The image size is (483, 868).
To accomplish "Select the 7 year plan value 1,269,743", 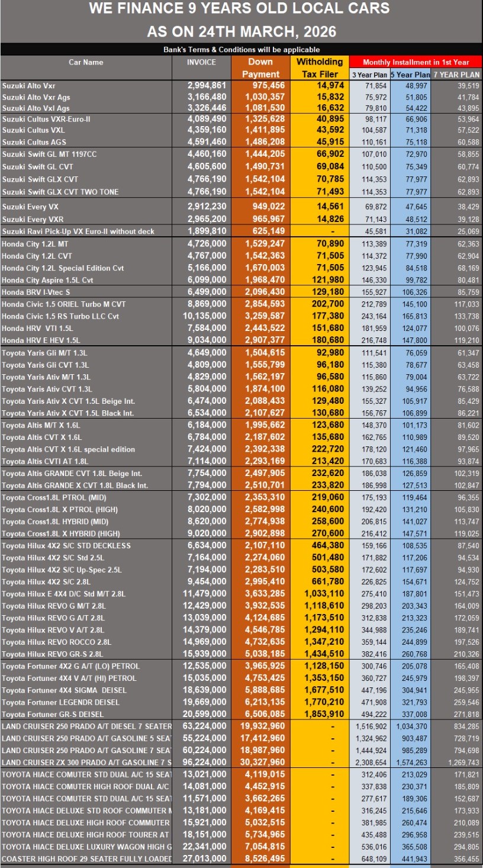I will coord(460,762).
